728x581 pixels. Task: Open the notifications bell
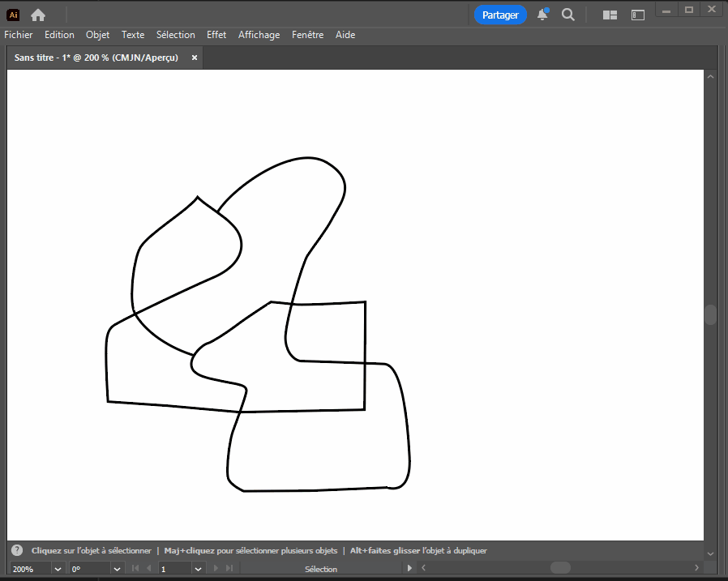tap(542, 15)
